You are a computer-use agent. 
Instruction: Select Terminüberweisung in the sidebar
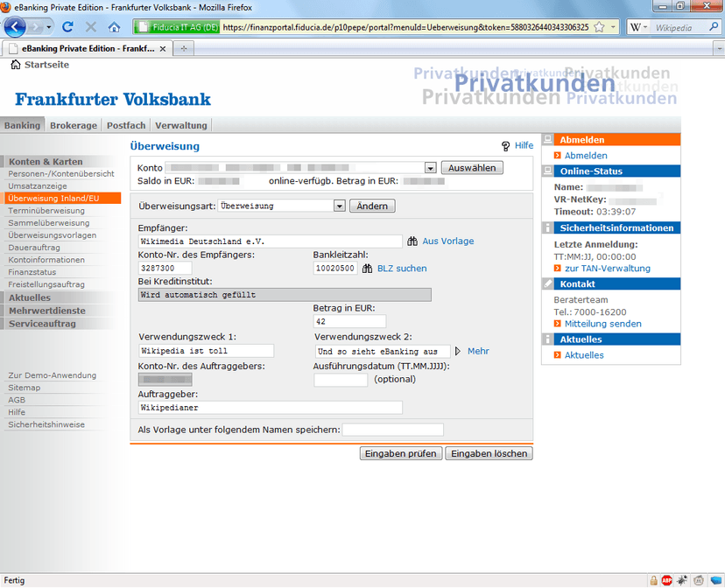[46, 211]
